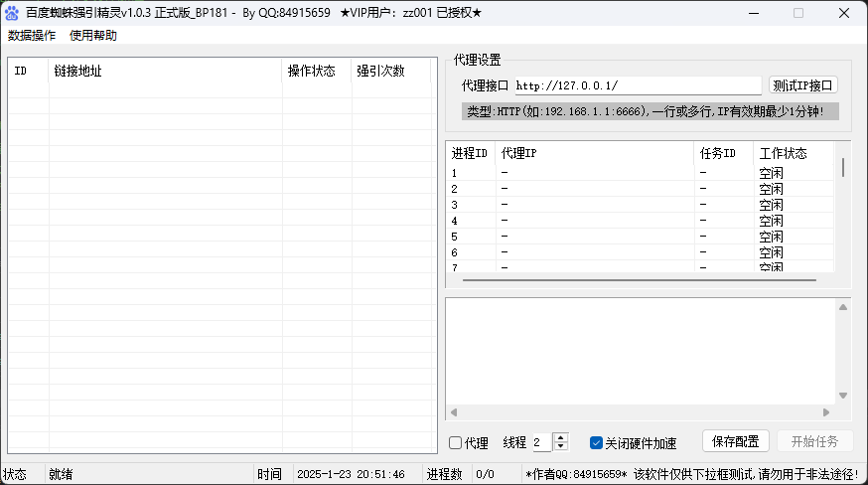
Task: Click the 代理IP column header
Action: [x=594, y=153]
